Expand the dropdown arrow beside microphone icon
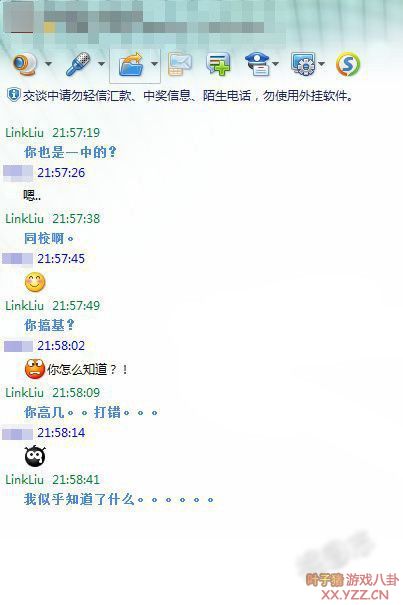 tap(101, 64)
